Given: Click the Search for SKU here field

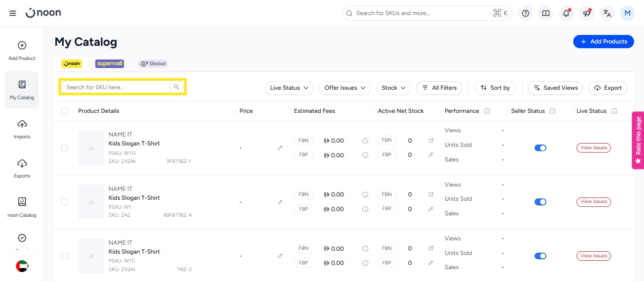Looking at the screenshot, I should [116, 87].
